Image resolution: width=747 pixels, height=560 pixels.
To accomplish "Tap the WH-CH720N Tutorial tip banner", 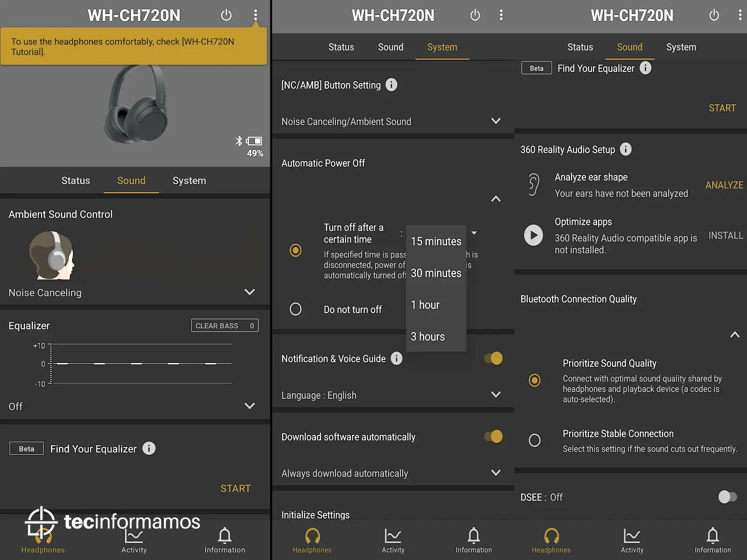I will tap(134, 46).
